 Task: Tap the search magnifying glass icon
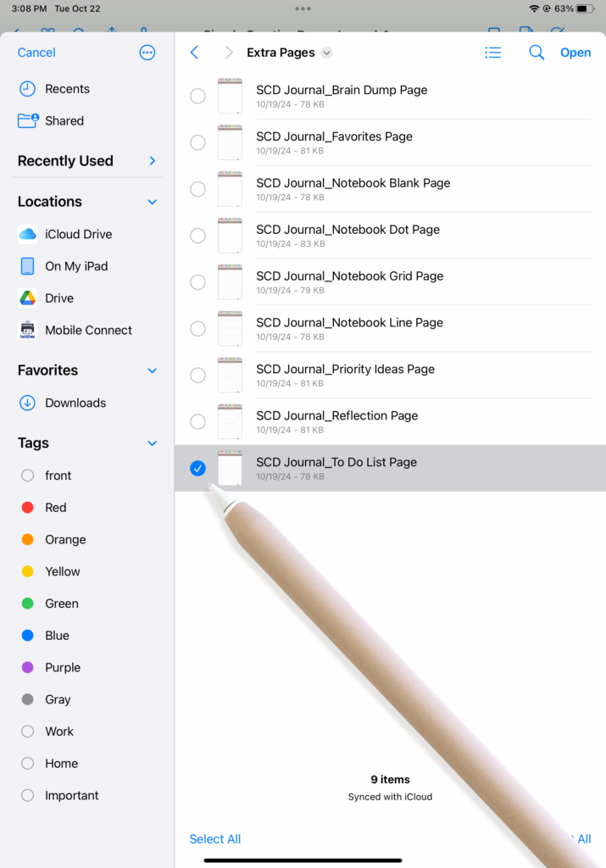pyautogui.click(x=536, y=53)
